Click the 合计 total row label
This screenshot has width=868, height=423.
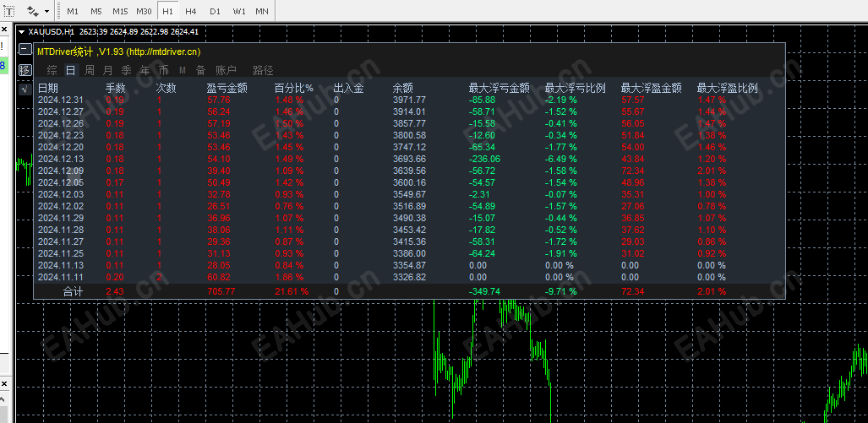[x=73, y=291]
